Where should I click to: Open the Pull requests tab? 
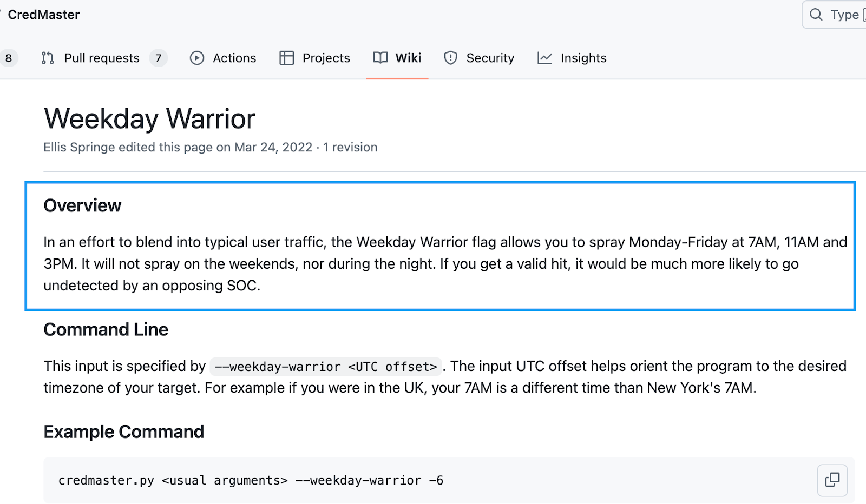101,58
